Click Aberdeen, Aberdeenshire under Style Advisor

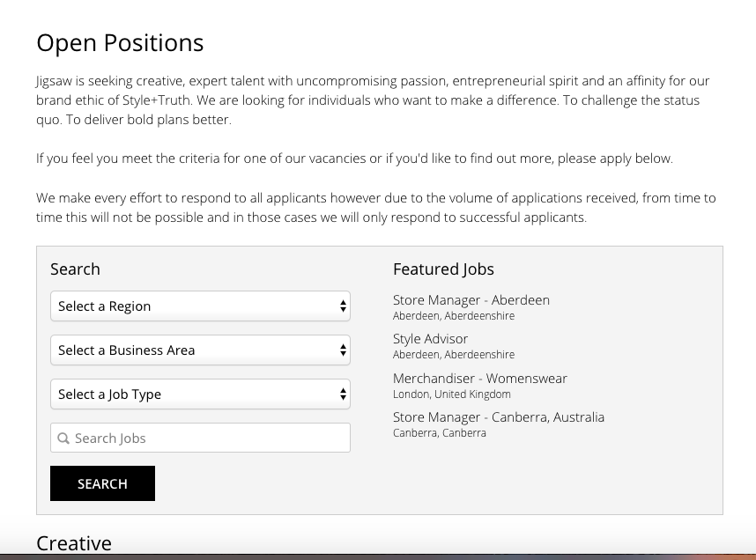[454, 355]
